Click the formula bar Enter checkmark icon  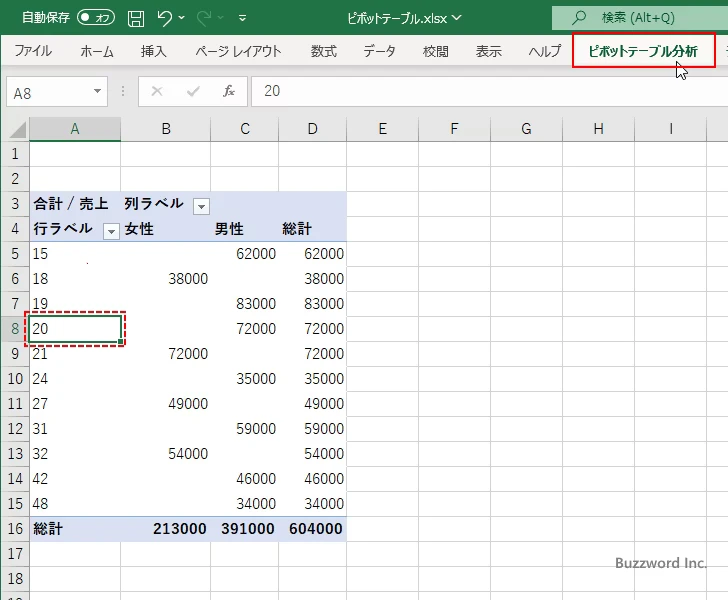tap(193, 91)
